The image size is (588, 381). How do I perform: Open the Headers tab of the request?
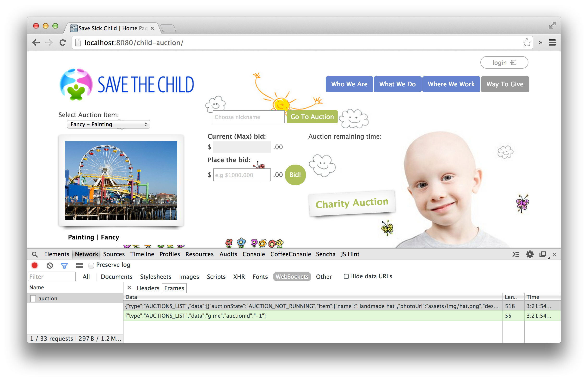tap(148, 288)
